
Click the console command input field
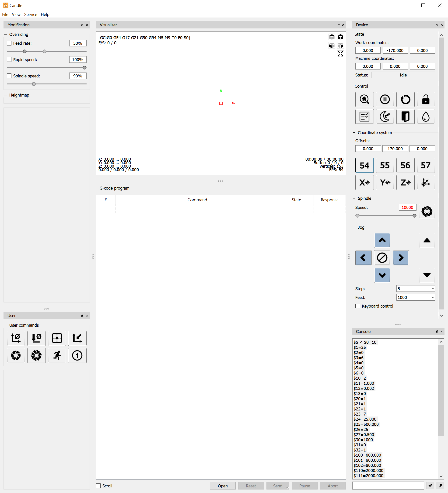point(388,485)
